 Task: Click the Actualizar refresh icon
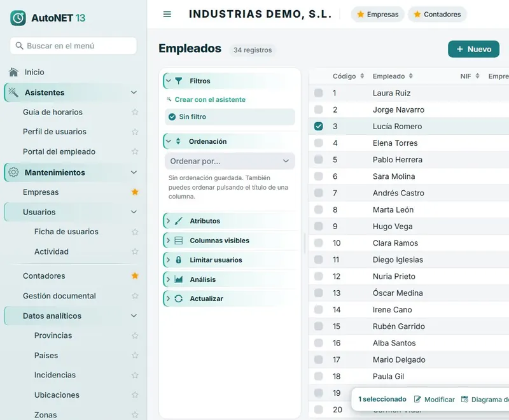point(179,298)
